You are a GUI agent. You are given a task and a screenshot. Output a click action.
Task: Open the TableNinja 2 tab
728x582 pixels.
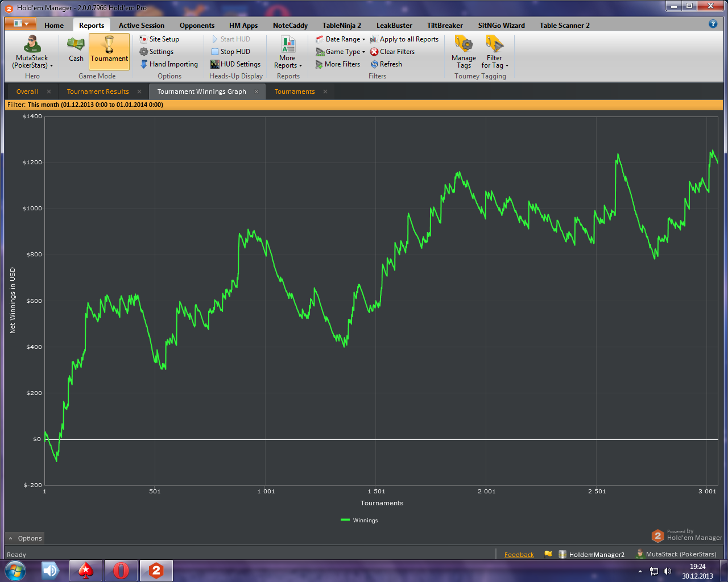(342, 26)
